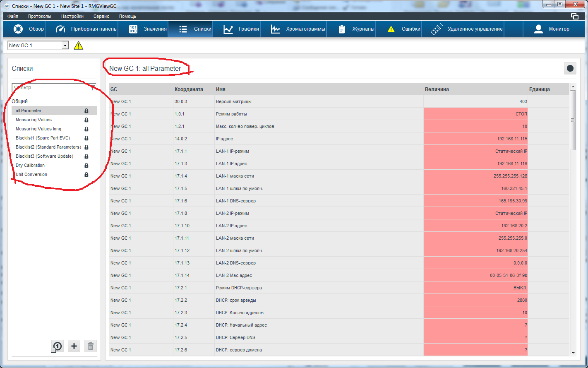Switch to the Хроматограммы tab
The height and width of the screenshot is (368, 588).
[x=298, y=29]
